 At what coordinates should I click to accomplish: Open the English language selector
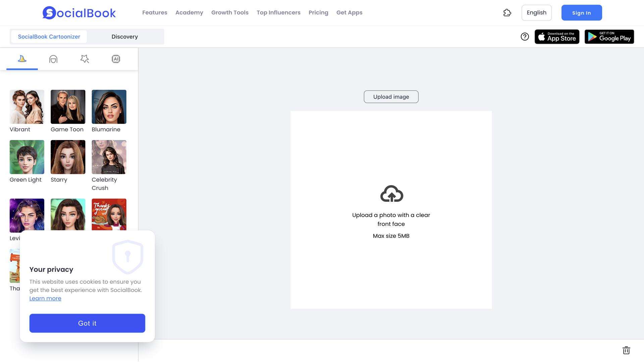click(x=536, y=13)
